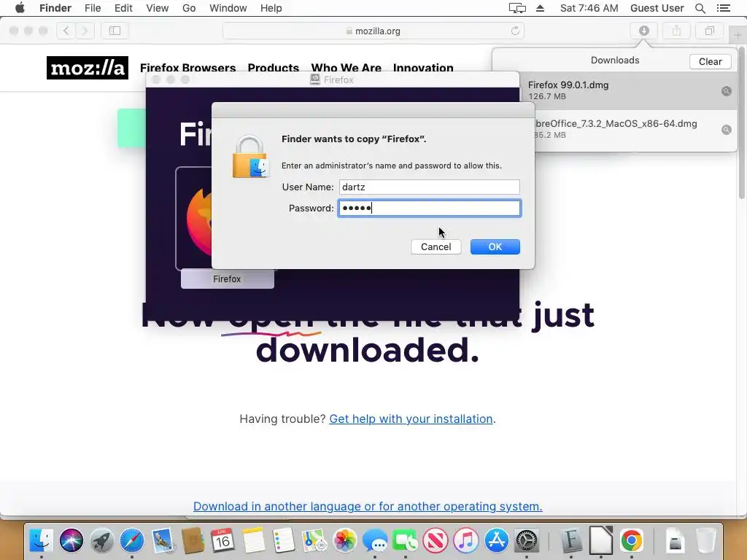Open Safari Share button

[676, 31]
